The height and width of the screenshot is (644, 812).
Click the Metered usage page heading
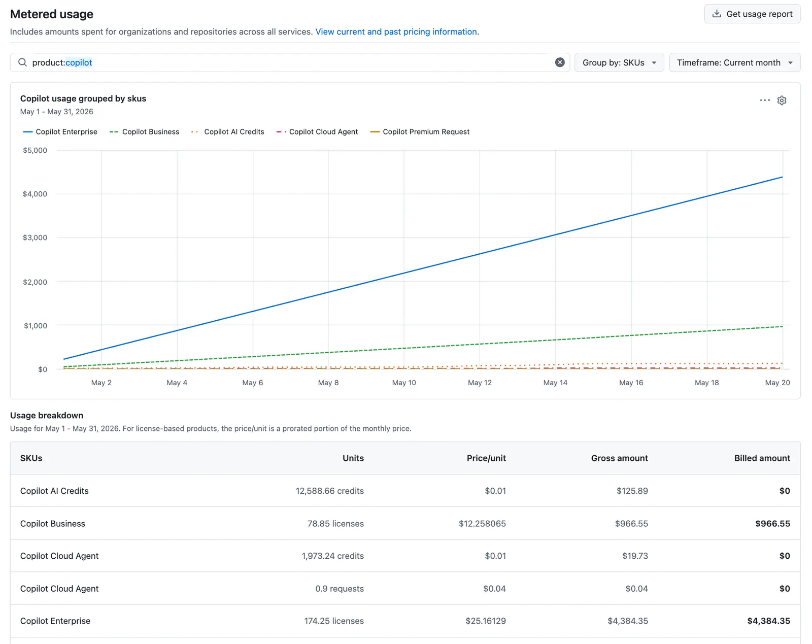click(52, 14)
